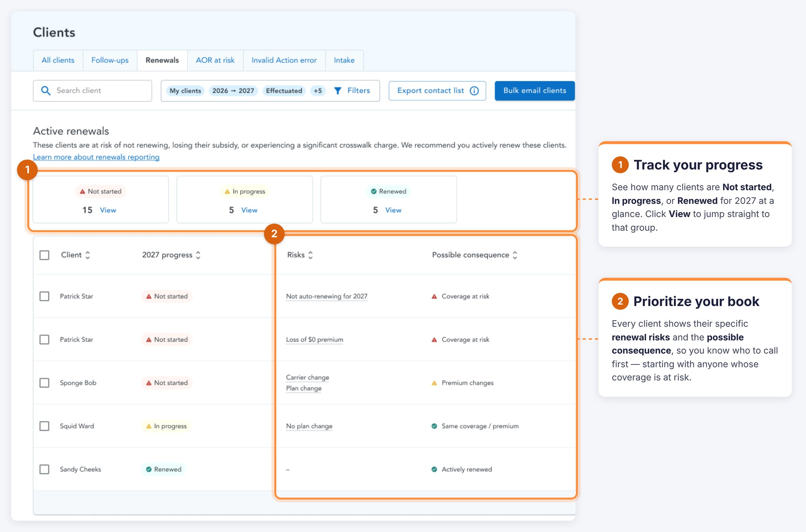Click red warning icon in Not started card

click(x=83, y=192)
